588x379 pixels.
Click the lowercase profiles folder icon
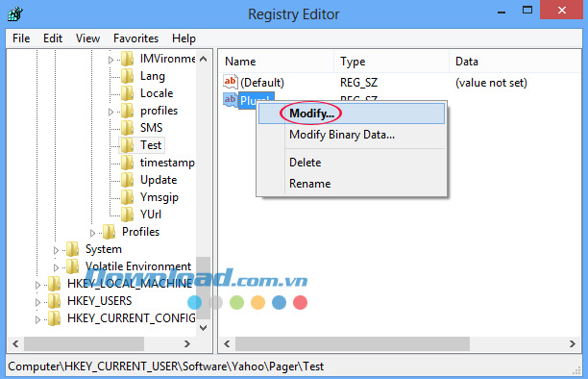coord(128,111)
